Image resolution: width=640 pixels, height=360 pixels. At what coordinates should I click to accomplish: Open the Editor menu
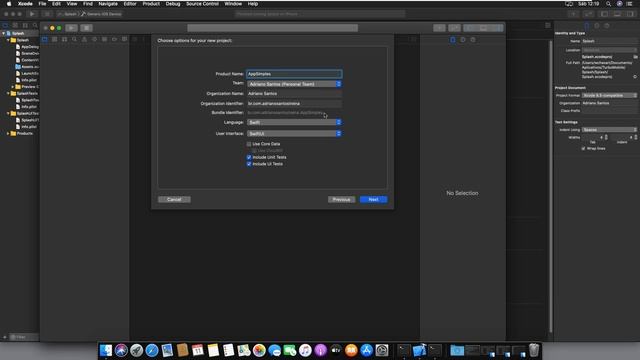pos(130,4)
